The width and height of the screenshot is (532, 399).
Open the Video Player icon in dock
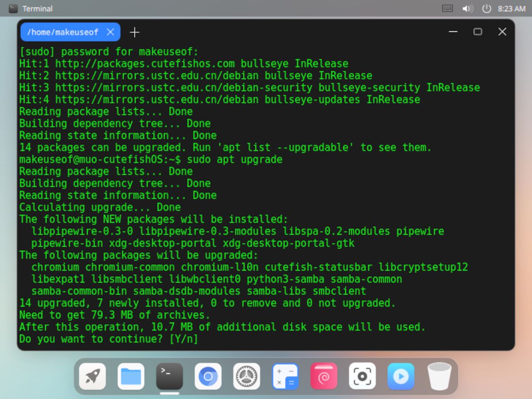401,376
